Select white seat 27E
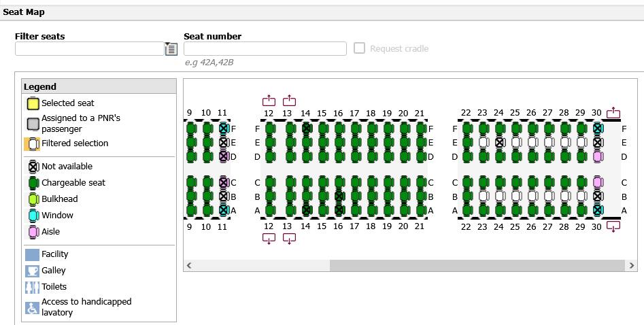 pyautogui.click(x=549, y=143)
